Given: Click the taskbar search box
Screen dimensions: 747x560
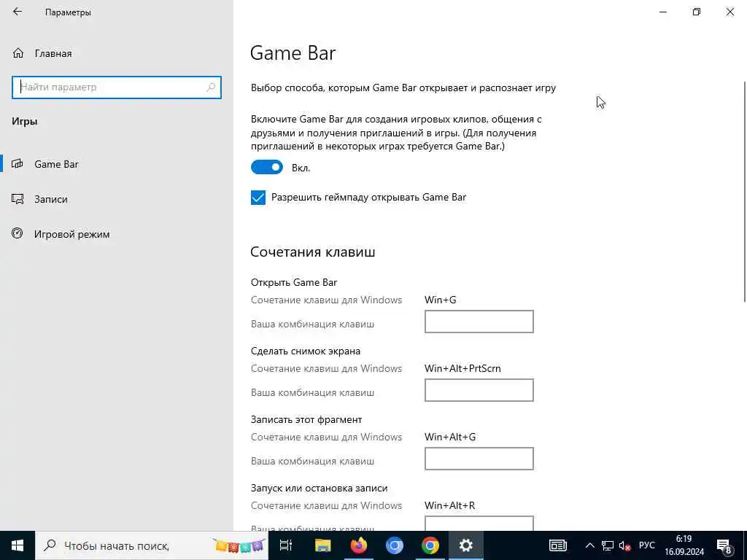Looking at the screenshot, I should pyautogui.click(x=152, y=545).
